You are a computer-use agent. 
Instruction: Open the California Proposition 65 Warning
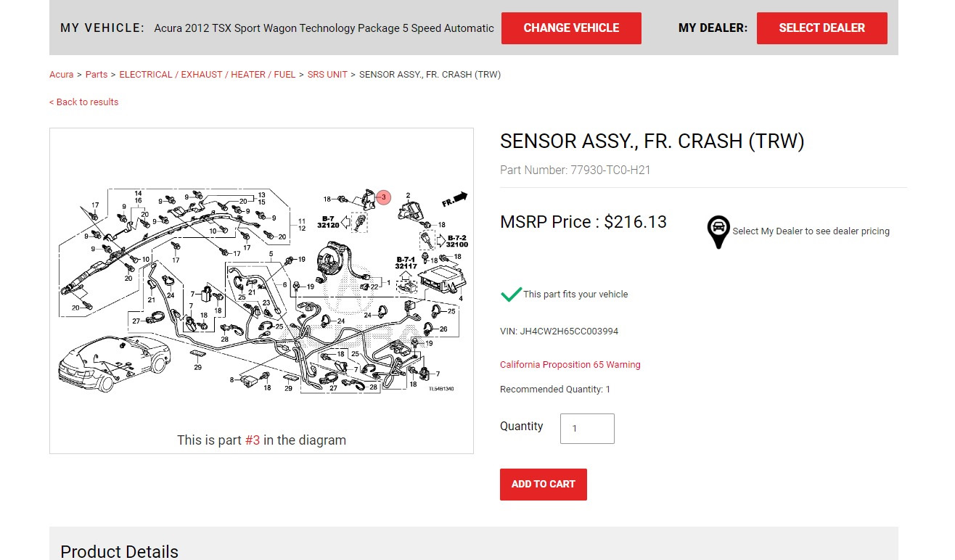click(x=570, y=365)
